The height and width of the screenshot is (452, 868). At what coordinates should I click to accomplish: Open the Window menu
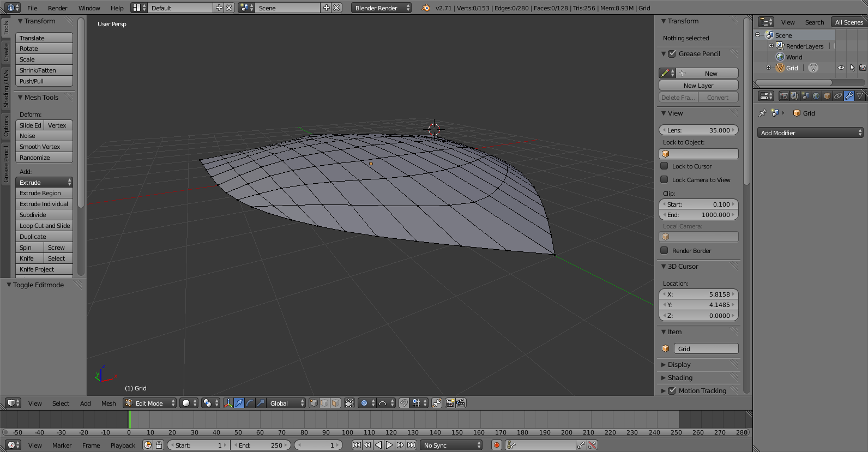pyautogui.click(x=89, y=8)
